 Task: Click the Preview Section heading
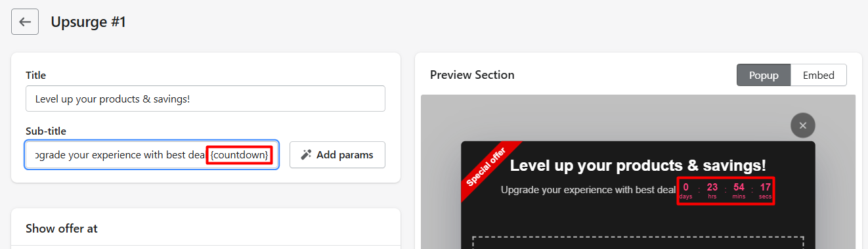coord(472,75)
